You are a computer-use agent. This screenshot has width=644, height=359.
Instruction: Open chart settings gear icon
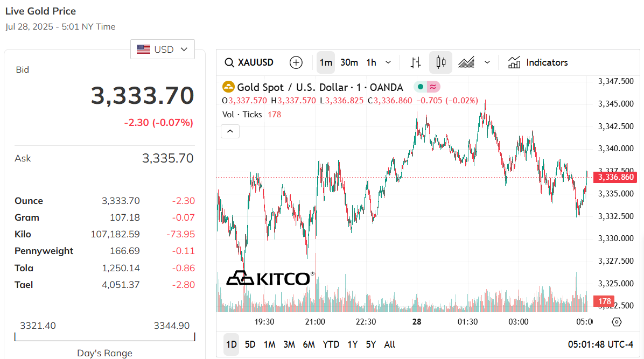point(617,322)
